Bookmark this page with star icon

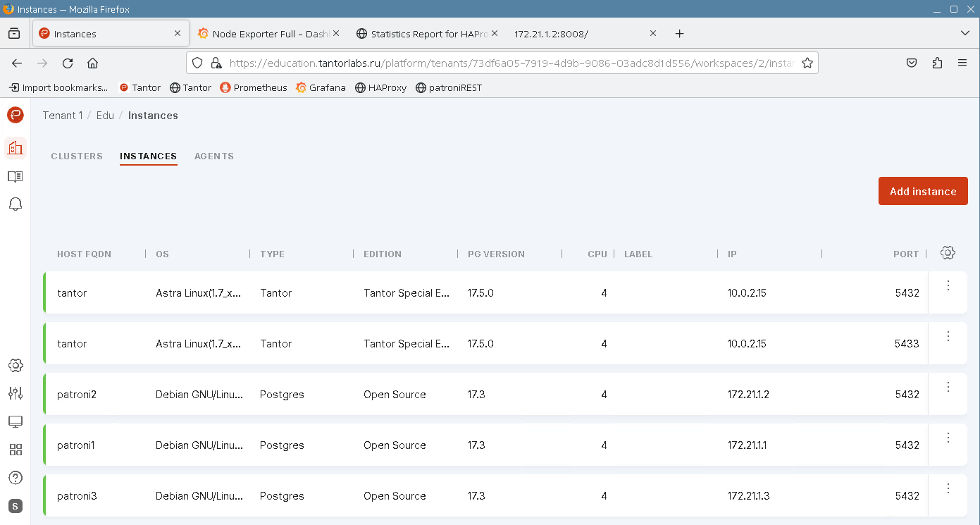click(807, 63)
